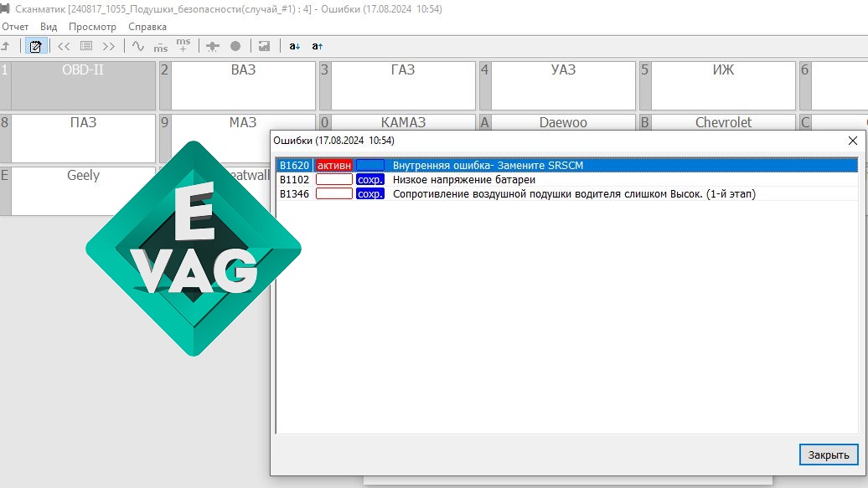The height and width of the screenshot is (488, 868).
Task: Click the Закрыть button
Action: [828, 455]
